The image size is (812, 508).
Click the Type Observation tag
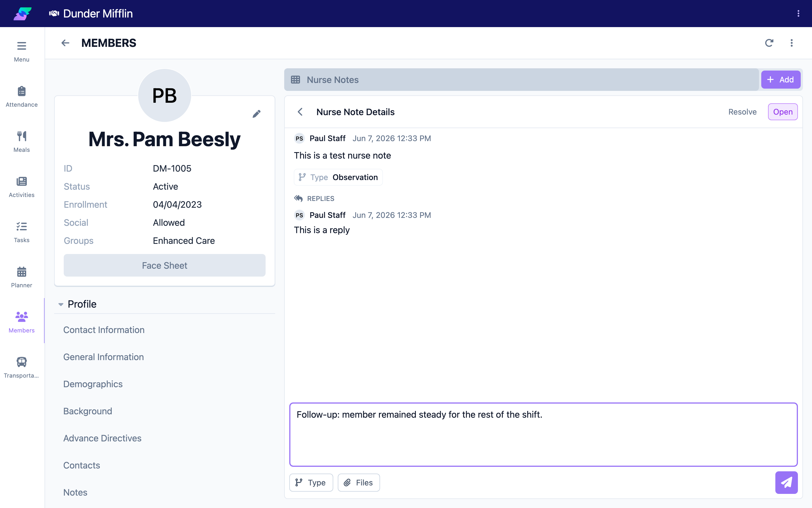pos(338,178)
